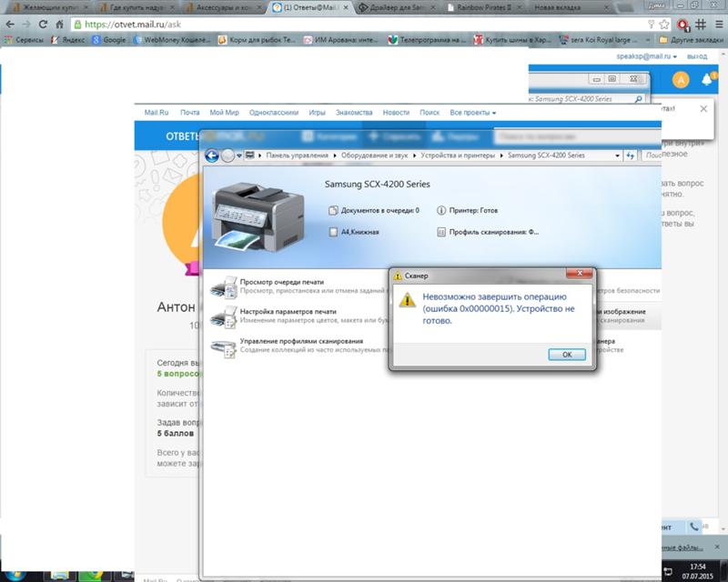Expand the address bar dropdown after Samsung SCX-4200 Series

(617, 156)
